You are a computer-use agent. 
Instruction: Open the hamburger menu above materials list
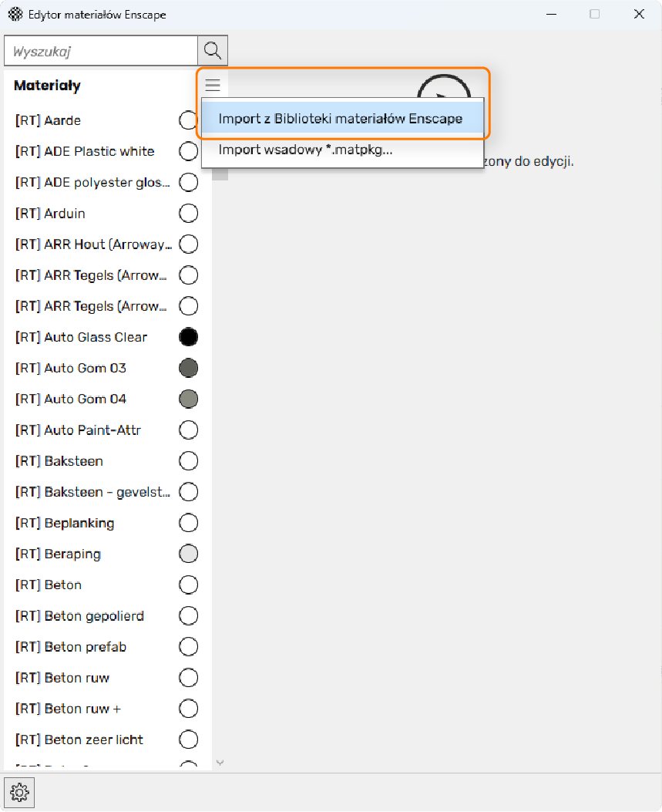coord(213,85)
